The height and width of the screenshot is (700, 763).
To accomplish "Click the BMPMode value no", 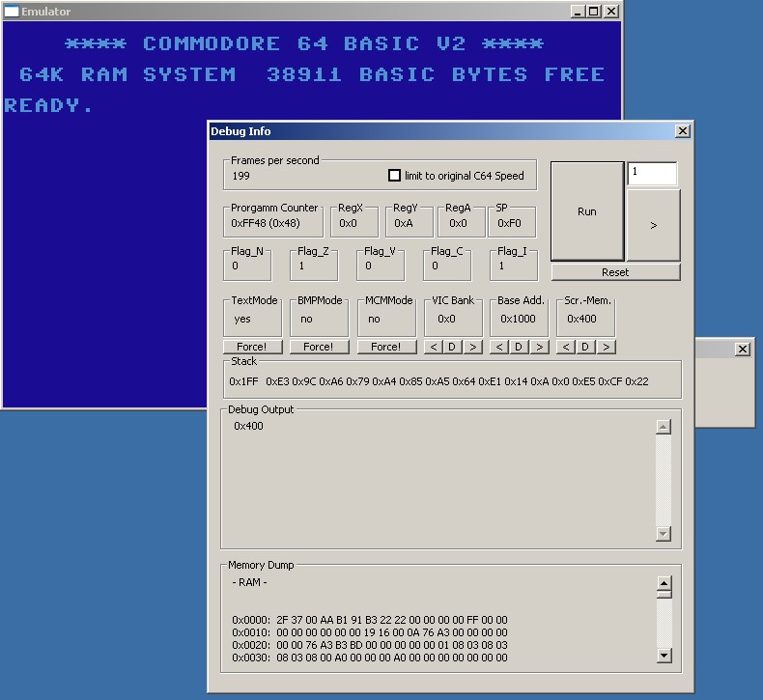I will [x=306, y=319].
